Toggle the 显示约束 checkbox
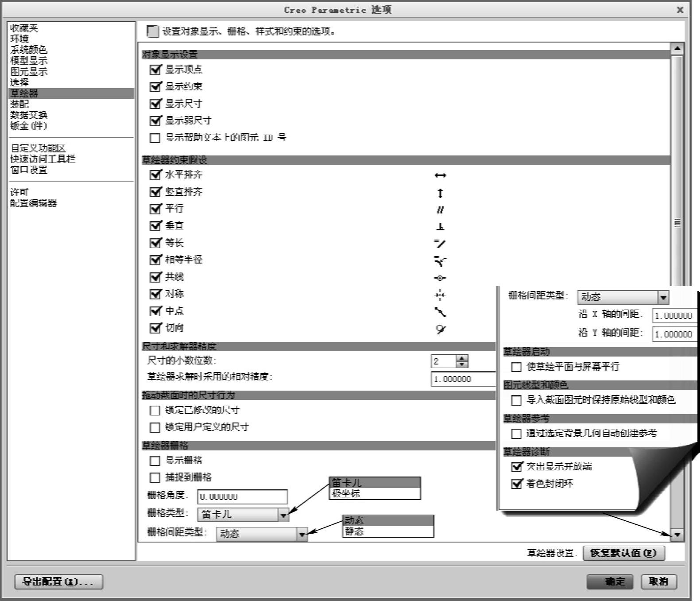The width and height of the screenshot is (700, 601). pyautogui.click(x=155, y=86)
